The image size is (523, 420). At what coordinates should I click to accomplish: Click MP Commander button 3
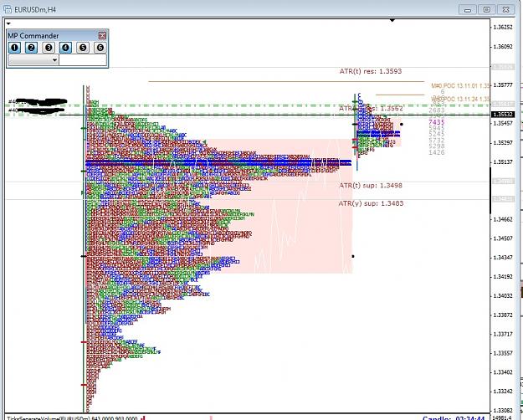click(49, 48)
